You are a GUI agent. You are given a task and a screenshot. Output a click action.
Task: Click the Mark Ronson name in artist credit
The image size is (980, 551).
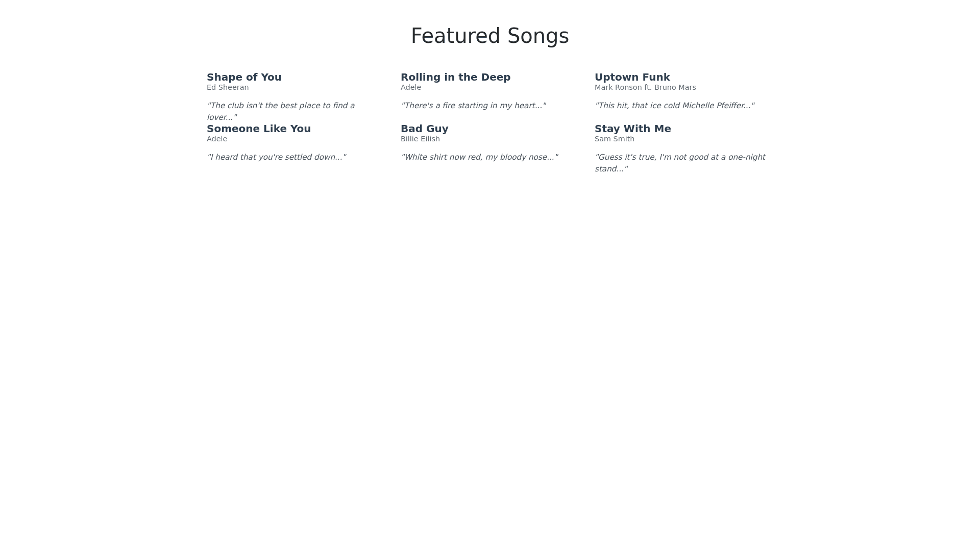click(x=618, y=87)
